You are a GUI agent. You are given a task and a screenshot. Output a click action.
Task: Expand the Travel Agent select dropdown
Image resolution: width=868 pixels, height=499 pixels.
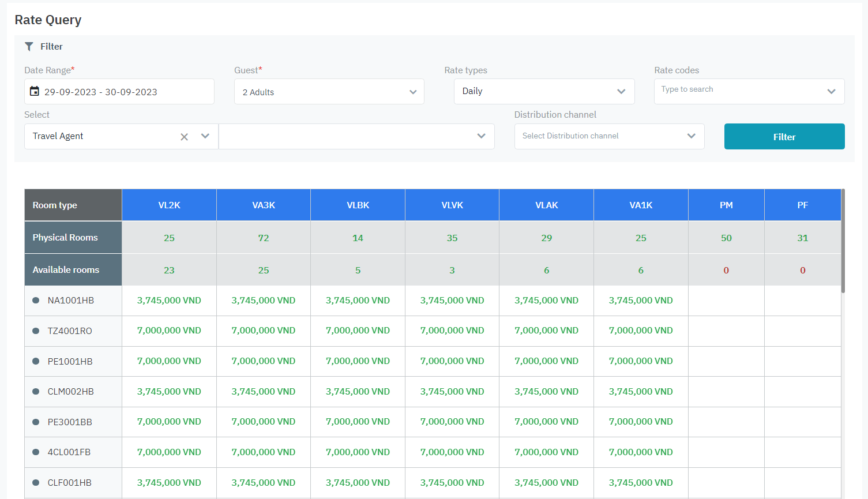(205, 136)
